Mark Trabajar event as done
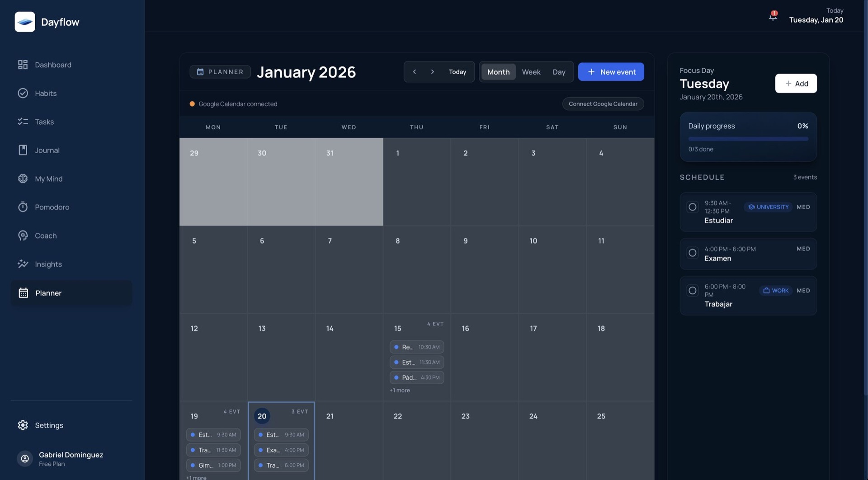 tap(692, 291)
